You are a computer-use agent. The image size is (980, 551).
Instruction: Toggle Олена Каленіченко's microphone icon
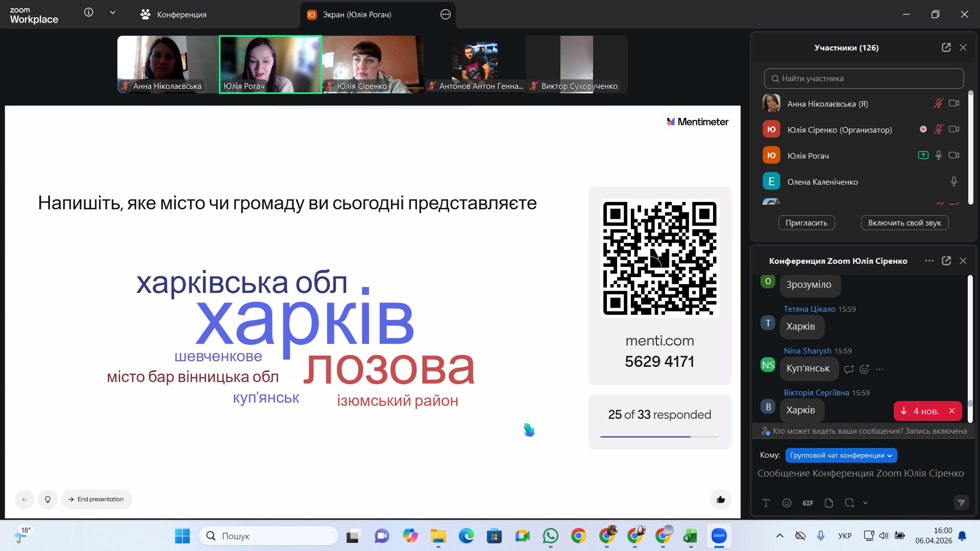coord(953,181)
